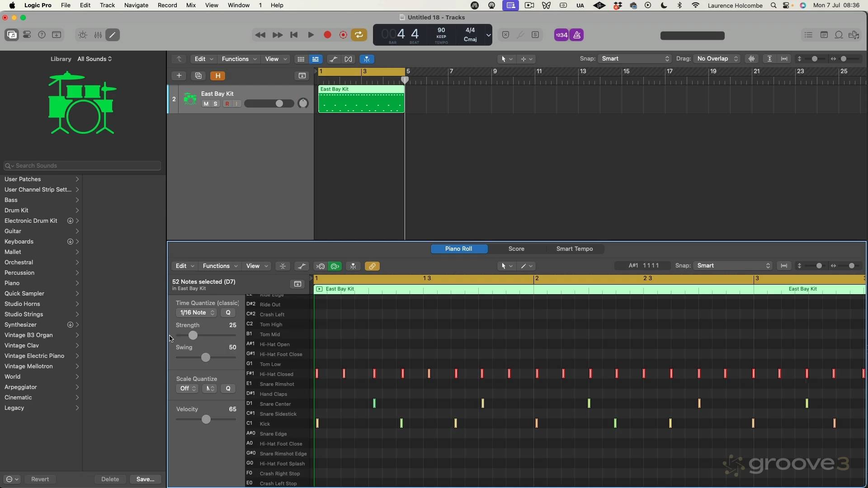The height and width of the screenshot is (488, 868).
Task: Toggle the purple Metronome button
Action: click(577, 35)
